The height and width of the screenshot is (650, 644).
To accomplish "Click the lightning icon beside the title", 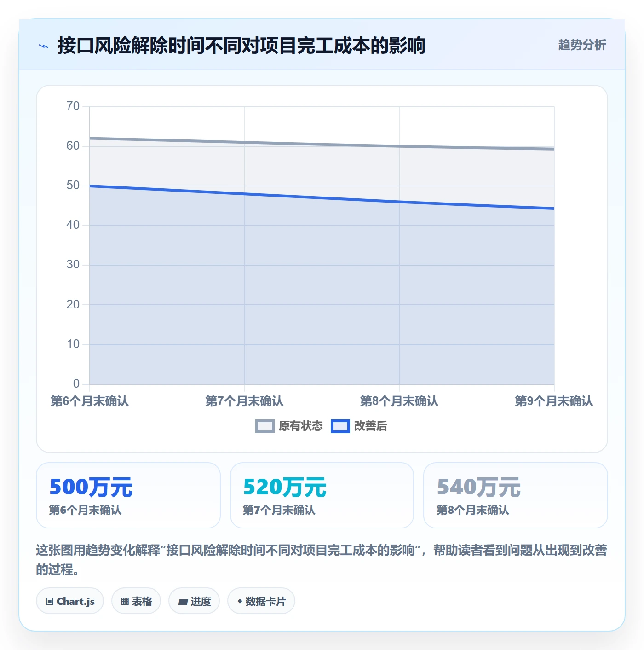I will pos(44,46).
